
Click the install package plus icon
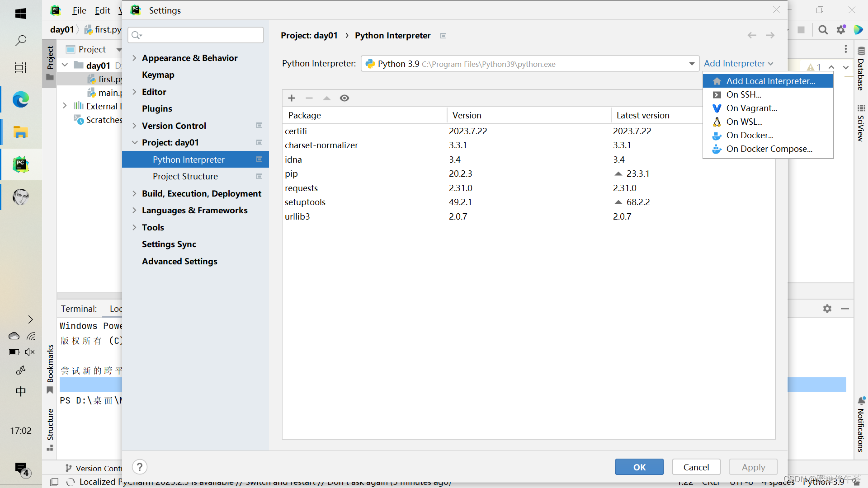click(292, 98)
